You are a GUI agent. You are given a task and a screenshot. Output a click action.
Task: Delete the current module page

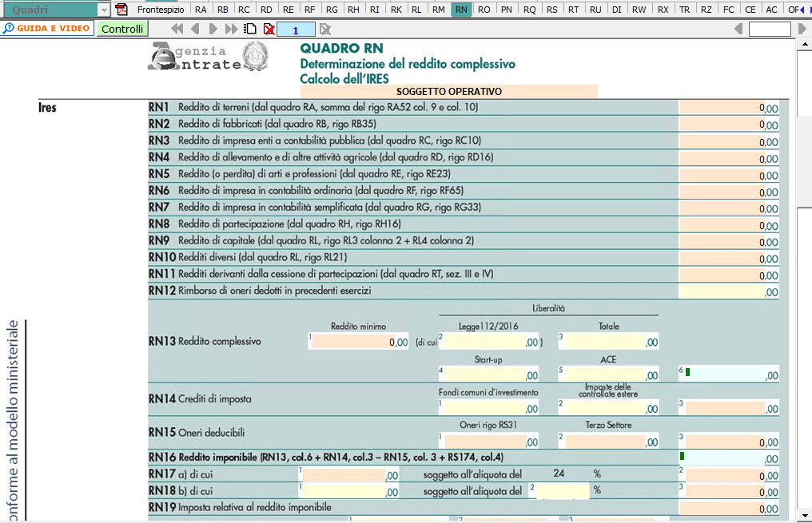[269, 29]
